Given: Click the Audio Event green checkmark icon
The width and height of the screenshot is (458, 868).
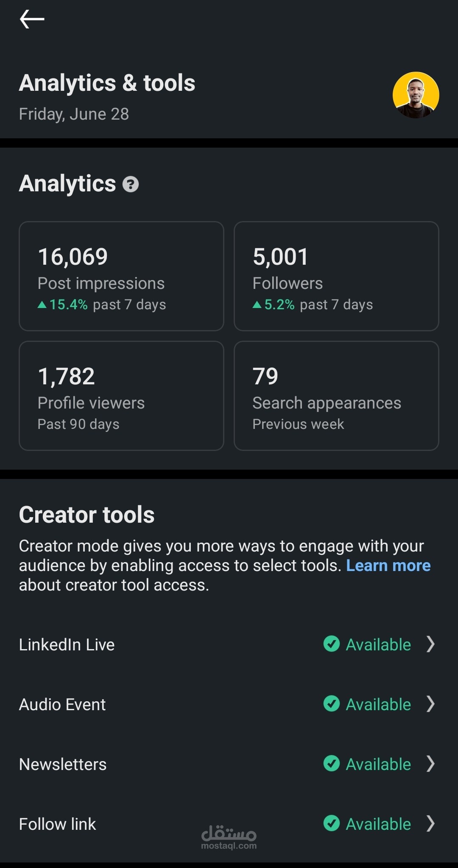Looking at the screenshot, I should coord(331,704).
